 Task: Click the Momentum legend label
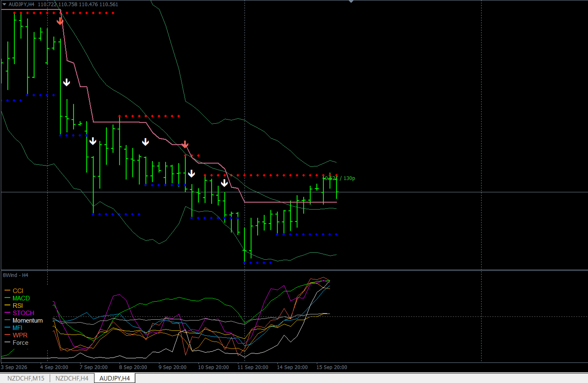pos(28,321)
